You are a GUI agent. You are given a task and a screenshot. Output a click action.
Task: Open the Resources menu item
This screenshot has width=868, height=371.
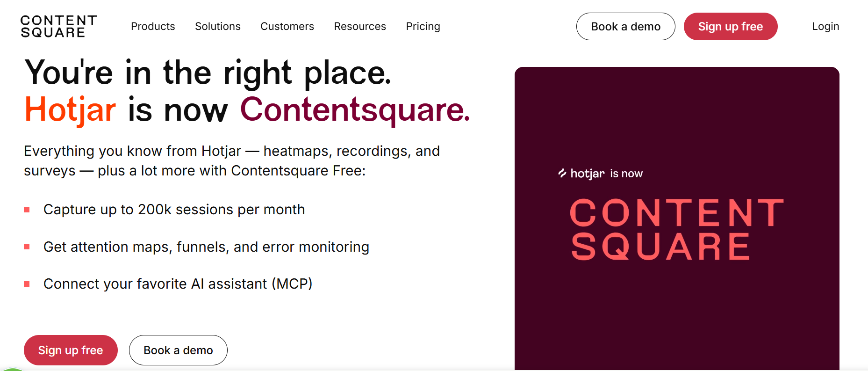[x=360, y=26]
